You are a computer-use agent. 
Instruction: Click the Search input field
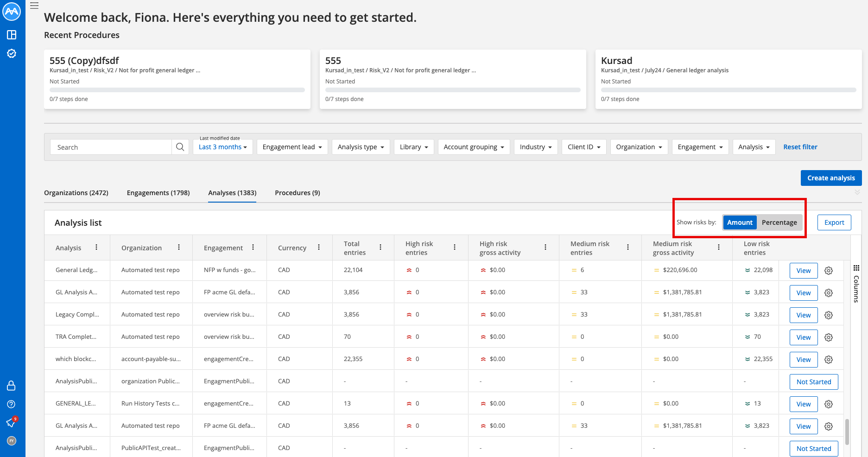[x=111, y=147]
